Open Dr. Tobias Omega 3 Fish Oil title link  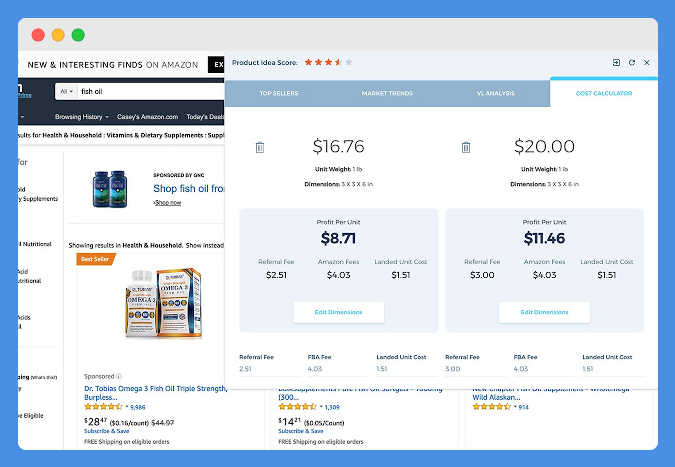(x=155, y=393)
